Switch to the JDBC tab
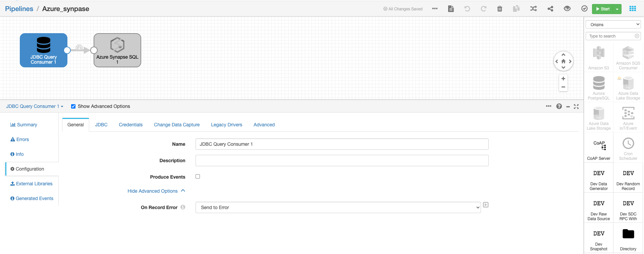Viewport: 644px width, 254px height. coord(101,125)
